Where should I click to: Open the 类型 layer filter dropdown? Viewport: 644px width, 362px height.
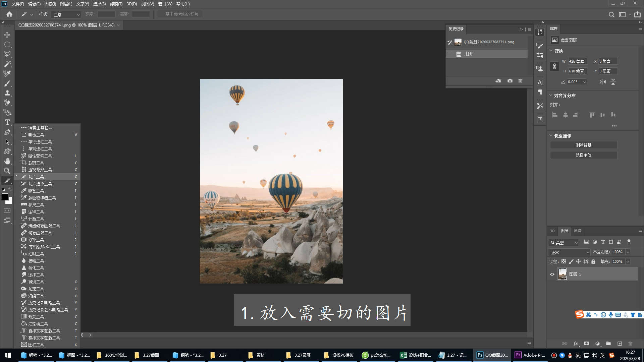pyautogui.click(x=564, y=242)
